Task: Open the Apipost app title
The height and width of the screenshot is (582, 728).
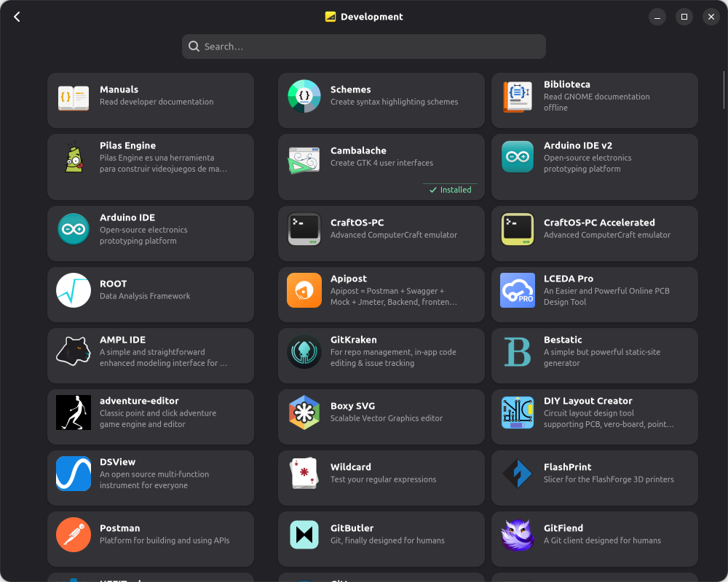Action: click(349, 279)
